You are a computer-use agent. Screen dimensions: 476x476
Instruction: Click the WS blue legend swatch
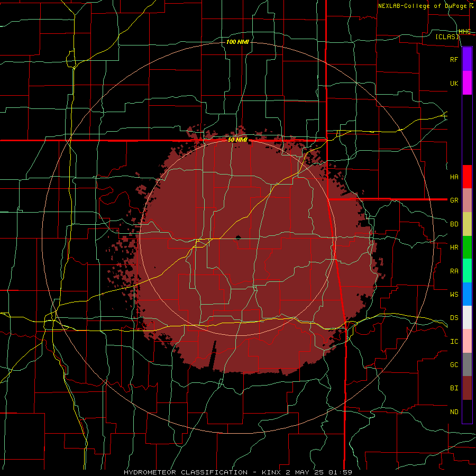point(467,294)
